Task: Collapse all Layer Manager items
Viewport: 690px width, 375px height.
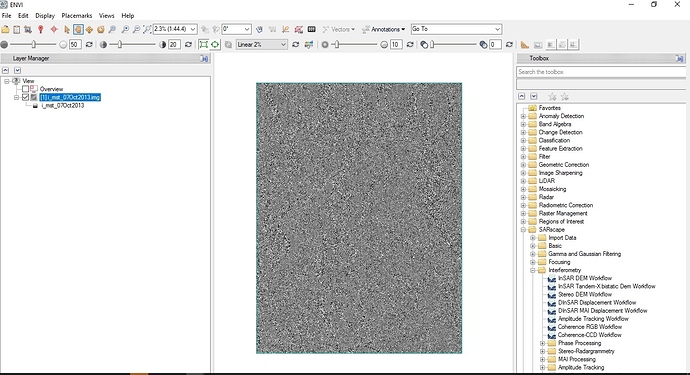Action: click(x=5, y=70)
